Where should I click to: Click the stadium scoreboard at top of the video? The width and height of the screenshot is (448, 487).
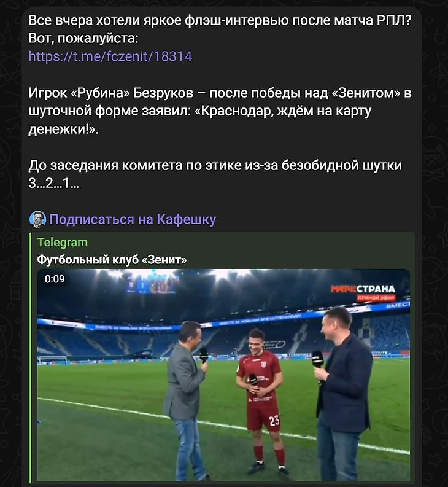152,285
